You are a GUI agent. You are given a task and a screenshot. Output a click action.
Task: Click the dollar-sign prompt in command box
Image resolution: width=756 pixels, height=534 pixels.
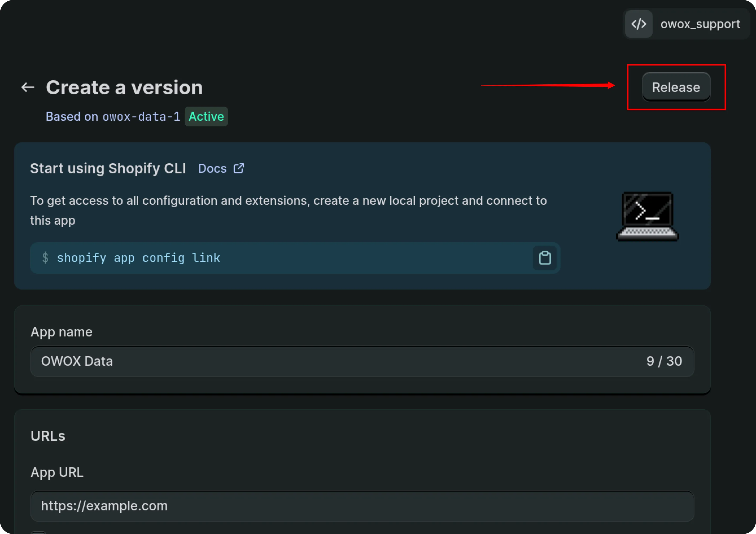pyautogui.click(x=46, y=258)
